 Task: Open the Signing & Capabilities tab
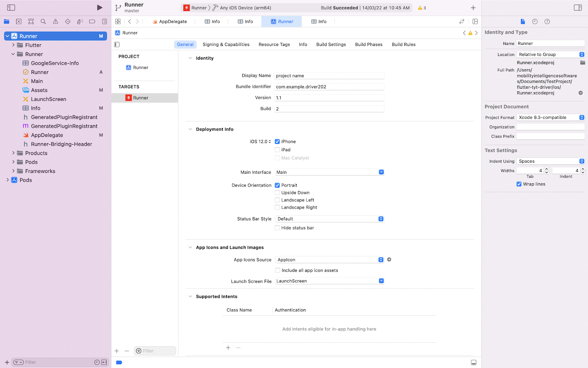point(226,45)
